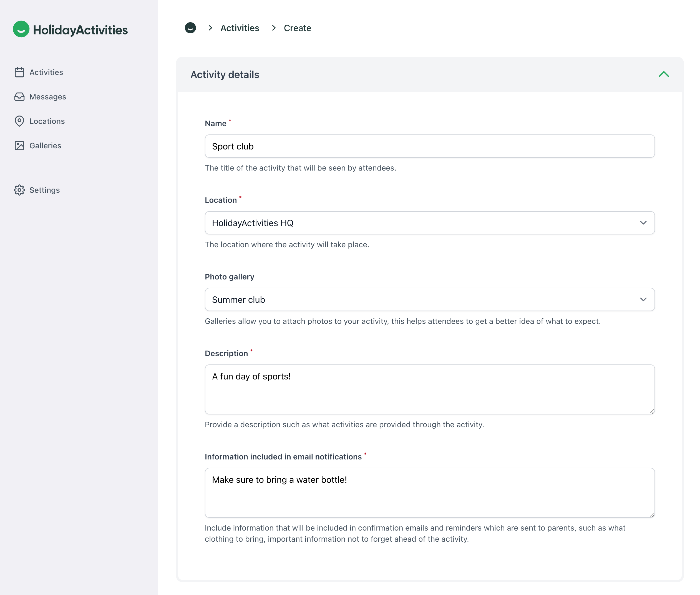Click the Settings gear icon
Viewport: 700px width, 595px height.
[x=19, y=190]
